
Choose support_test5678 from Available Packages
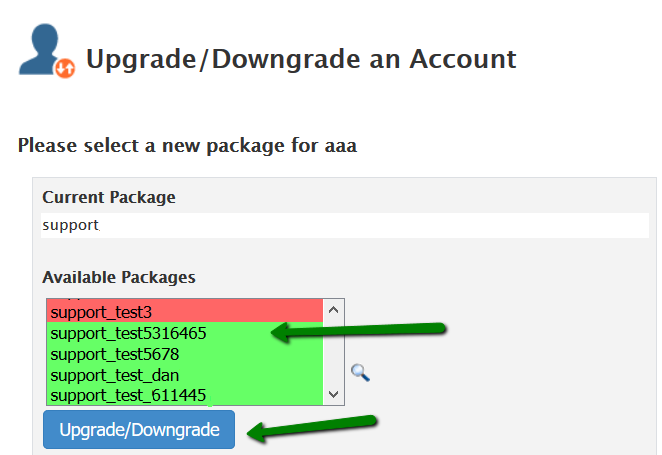(x=185, y=354)
